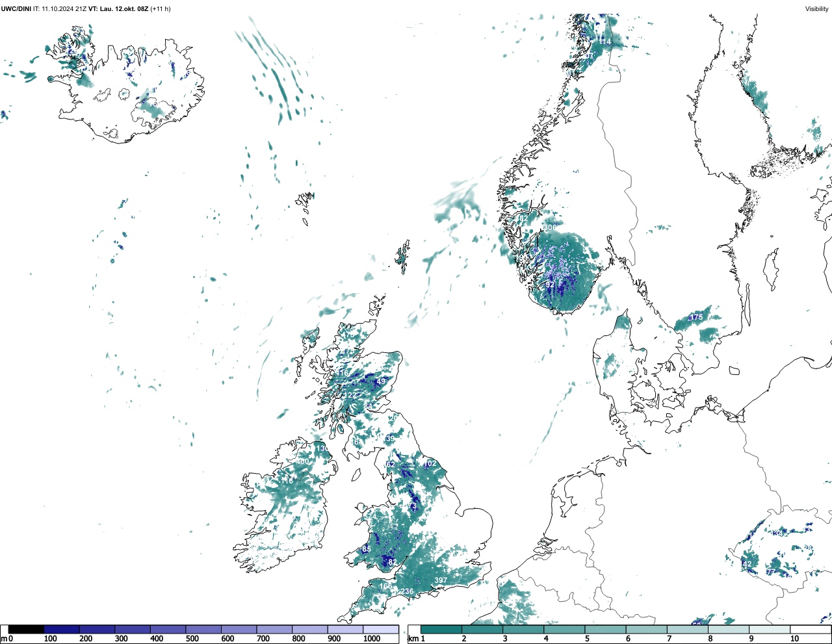Click the '10' tick label in the km legend
Viewport: 832px width, 644px height.
(794, 639)
